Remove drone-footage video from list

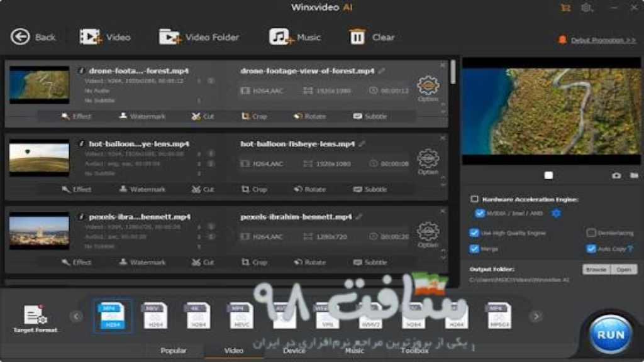[x=443, y=65]
